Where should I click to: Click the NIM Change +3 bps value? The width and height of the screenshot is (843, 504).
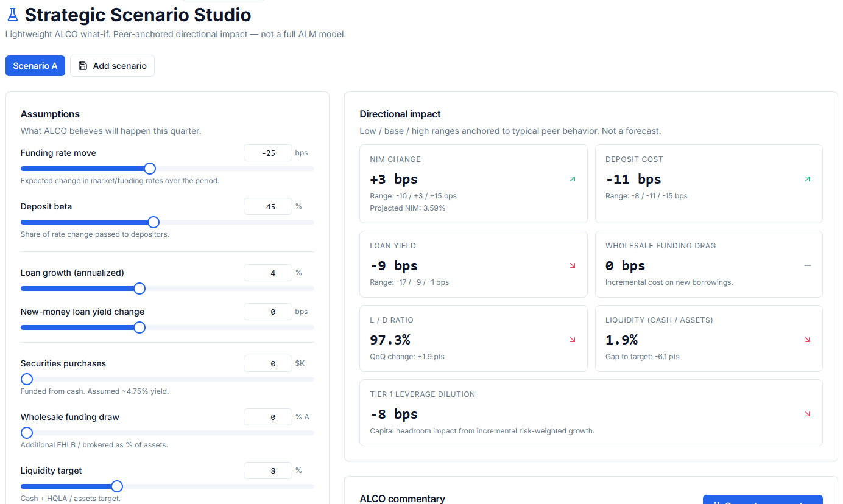tap(393, 179)
